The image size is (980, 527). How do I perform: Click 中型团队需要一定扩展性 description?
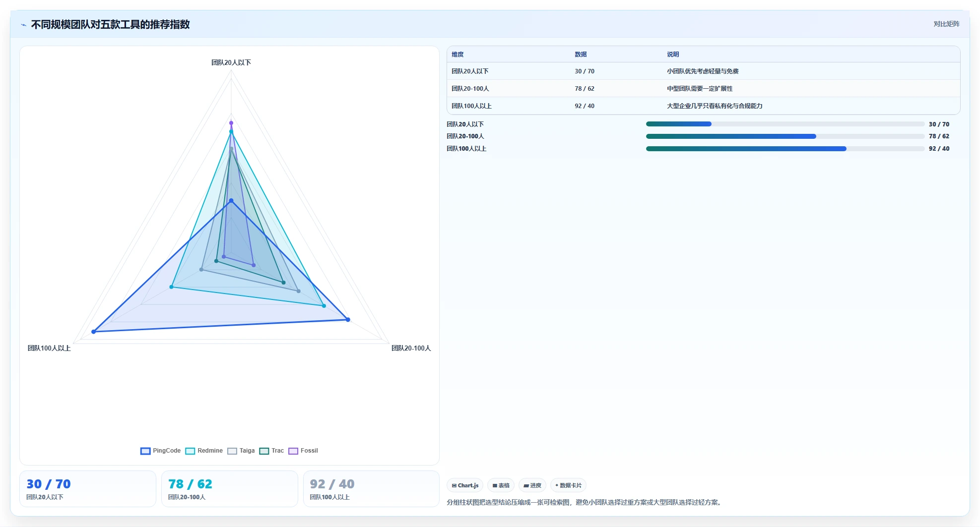coord(700,89)
